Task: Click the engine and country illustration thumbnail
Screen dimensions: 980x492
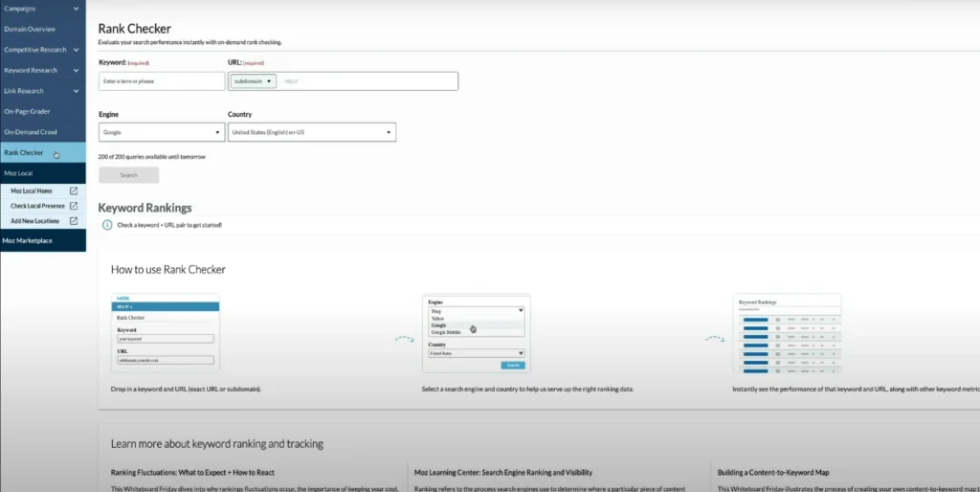Action: click(477, 332)
